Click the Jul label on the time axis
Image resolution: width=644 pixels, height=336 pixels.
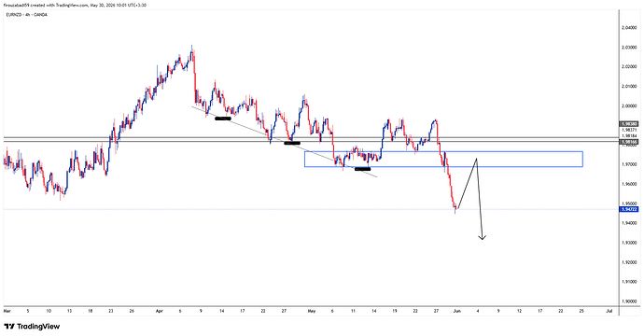point(609,311)
